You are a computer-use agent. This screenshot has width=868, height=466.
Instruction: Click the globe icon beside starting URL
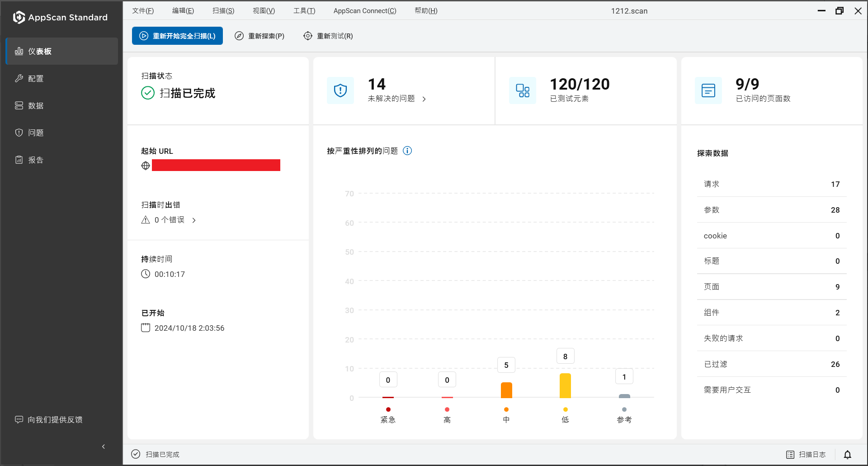pyautogui.click(x=146, y=166)
